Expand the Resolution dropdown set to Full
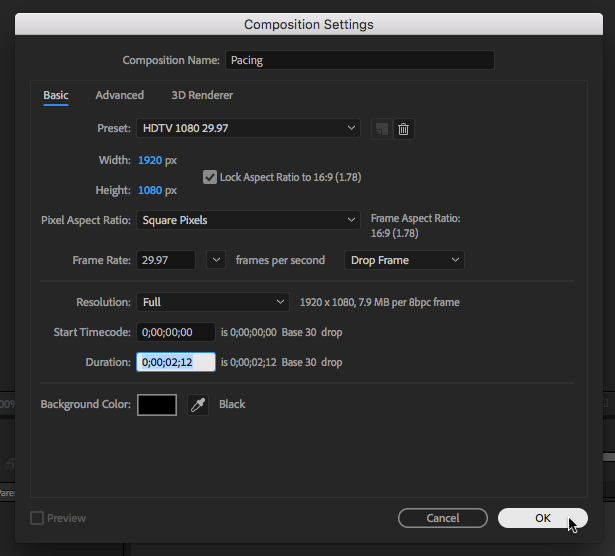 pos(213,302)
